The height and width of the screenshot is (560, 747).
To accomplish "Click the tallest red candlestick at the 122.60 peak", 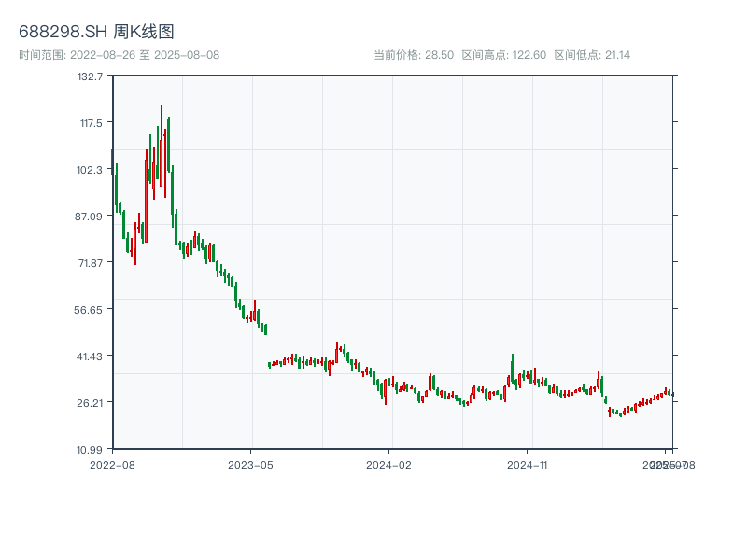I will tap(162, 146).
